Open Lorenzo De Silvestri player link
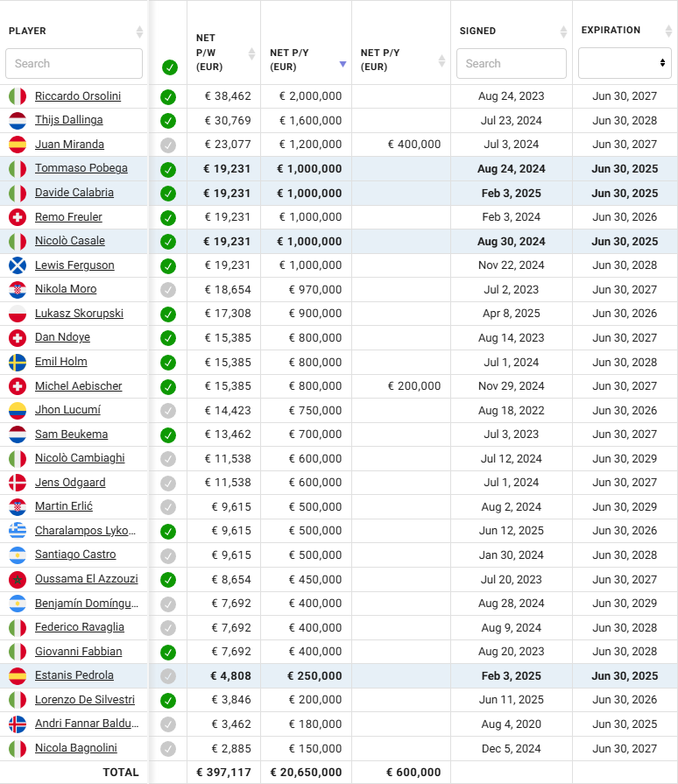Image resolution: width=678 pixels, height=784 pixels. [85, 700]
